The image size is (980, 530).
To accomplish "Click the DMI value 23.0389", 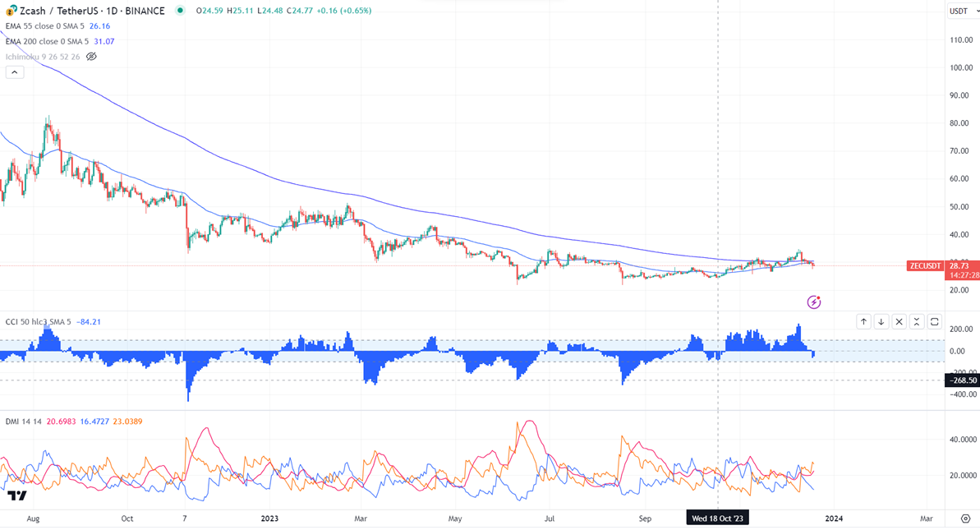I will click(x=127, y=422).
